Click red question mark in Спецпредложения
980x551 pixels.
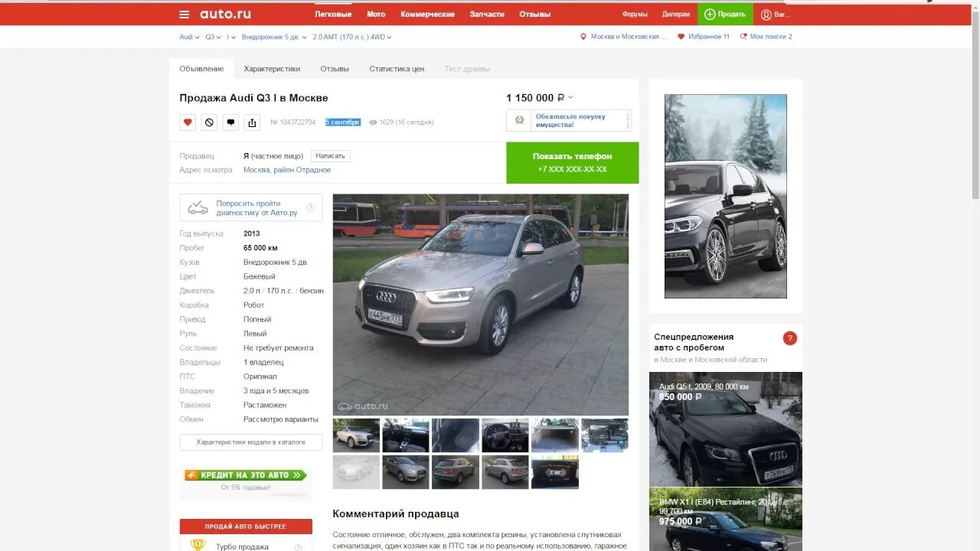point(790,338)
